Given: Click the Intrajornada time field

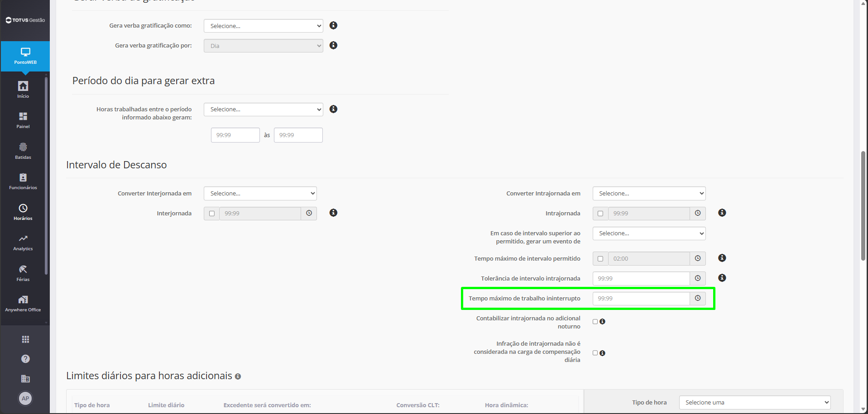Looking at the screenshot, I should [649, 214].
